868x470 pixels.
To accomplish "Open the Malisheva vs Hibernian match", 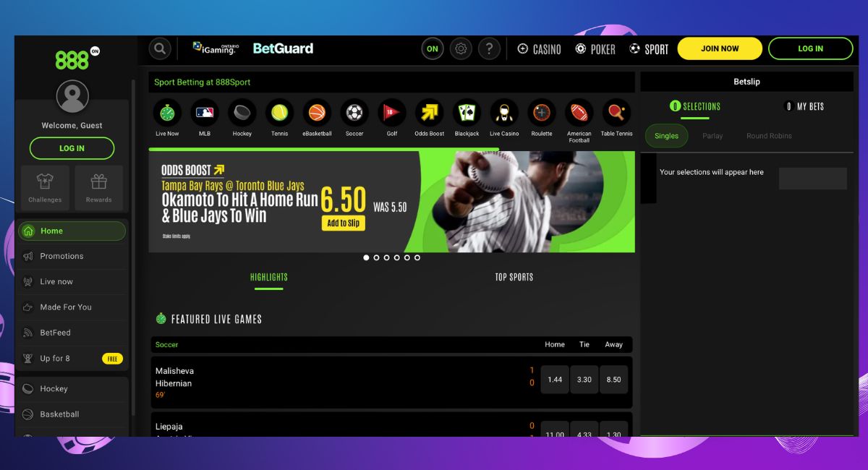I will point(344,382).
